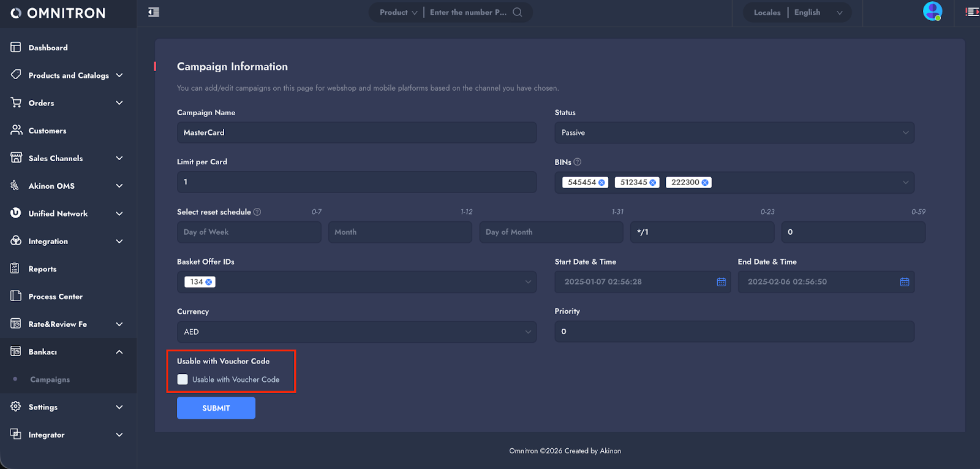
Task: Click the SUBMIT button
Action: pyautogui.click(x=216, y=408)
